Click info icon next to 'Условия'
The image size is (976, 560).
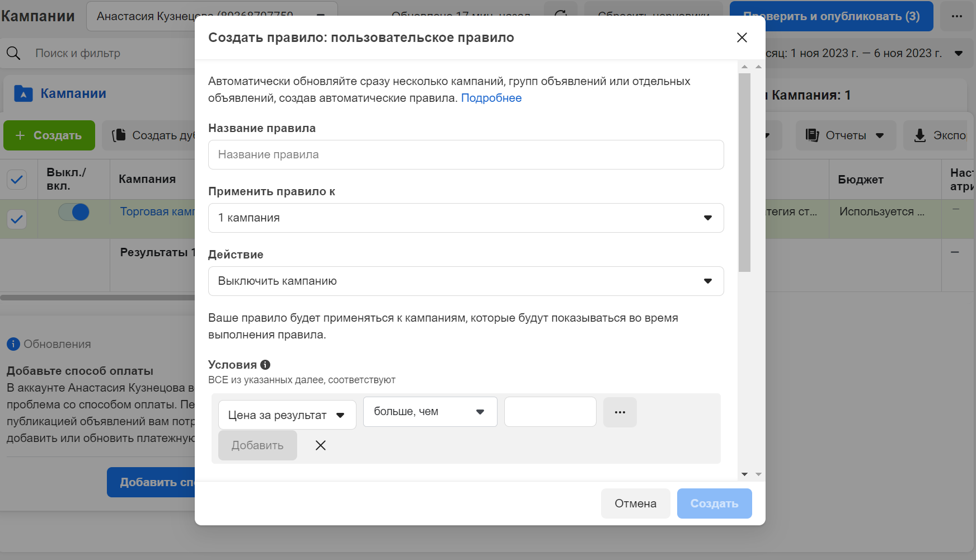[265, 365]
